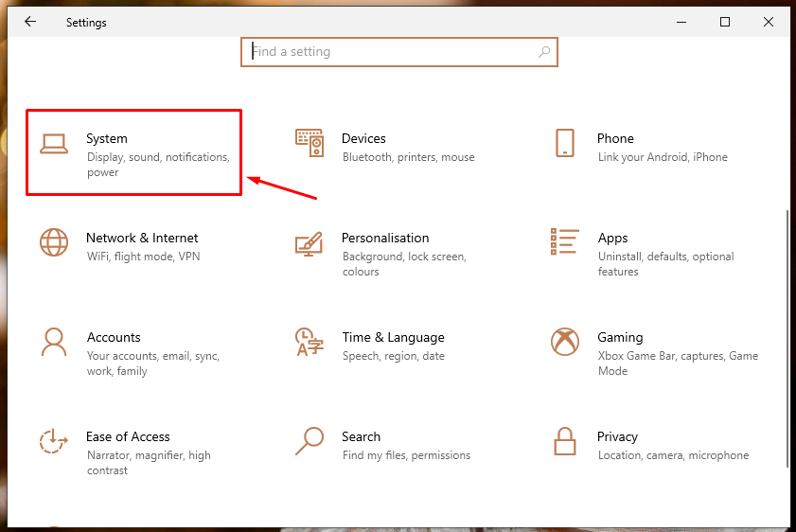Open the Accounts person icon
The image size is (796, 532).
coord(54,342)
